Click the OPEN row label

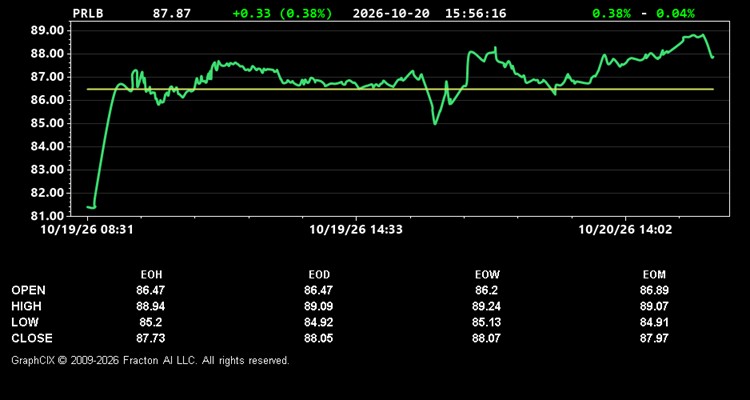tap(29, 290)
